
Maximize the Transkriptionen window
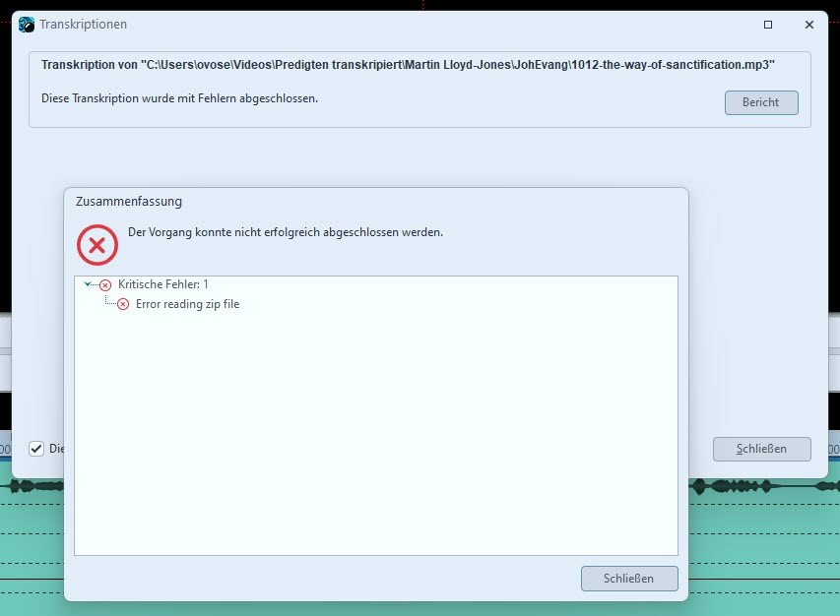(x=768, y=25)
